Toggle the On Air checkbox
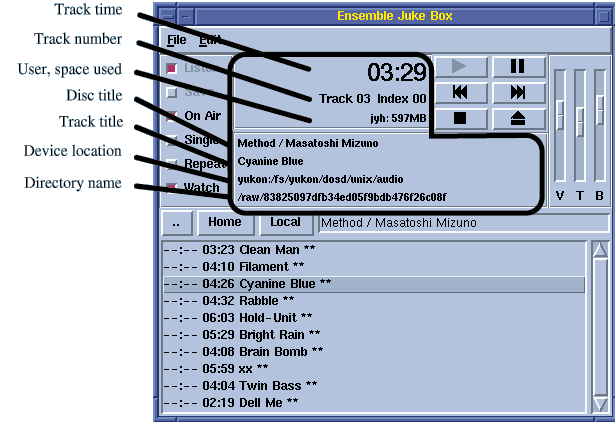This screenshot has width=615, height=425. click(172, 115)
